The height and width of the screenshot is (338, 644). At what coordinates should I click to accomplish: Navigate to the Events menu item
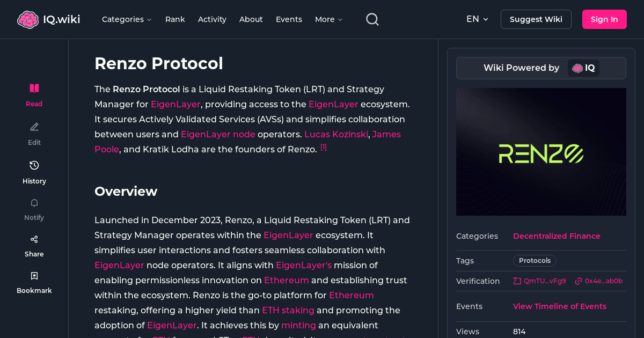point(289,19)
